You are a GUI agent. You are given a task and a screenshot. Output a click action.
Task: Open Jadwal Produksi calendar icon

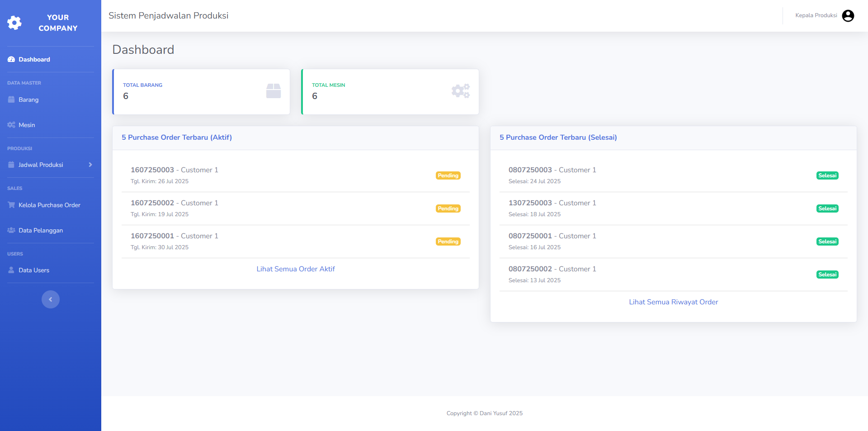pyautogui.click(x=11, y=165)
